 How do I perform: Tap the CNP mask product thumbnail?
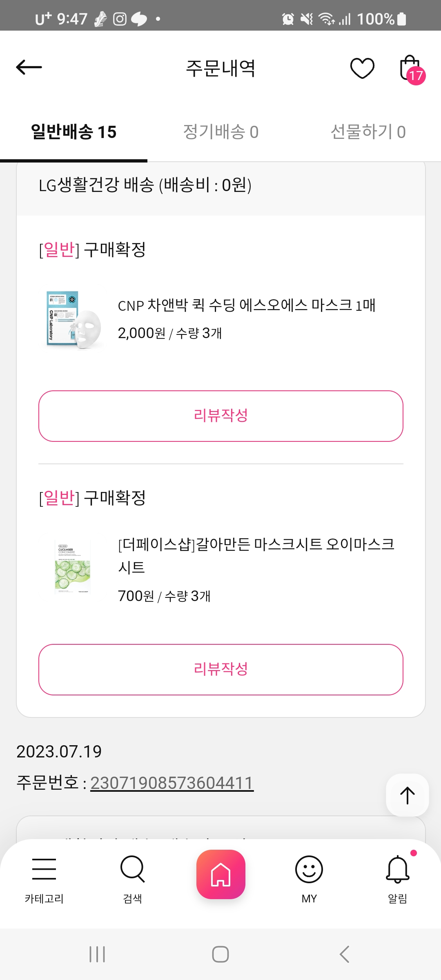coord(73,320)
